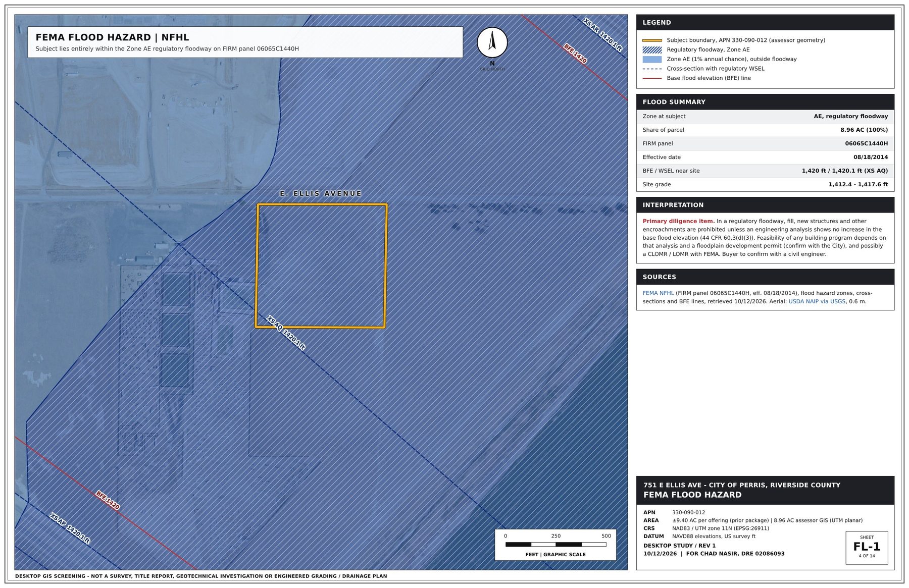Click the dashed cross-section legend line symbol
The height and width of the screenshot is (588, 909).
pos(651,69)
